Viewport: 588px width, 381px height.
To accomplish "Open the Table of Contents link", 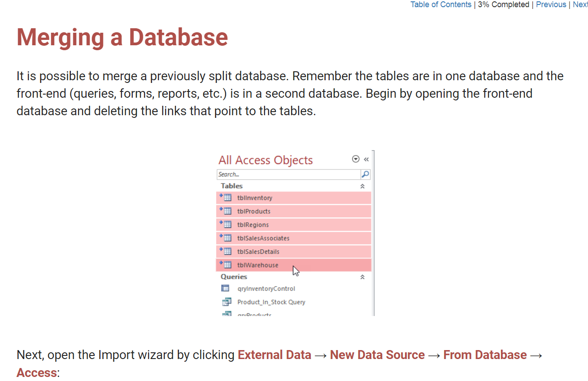I will coord(441,4).
